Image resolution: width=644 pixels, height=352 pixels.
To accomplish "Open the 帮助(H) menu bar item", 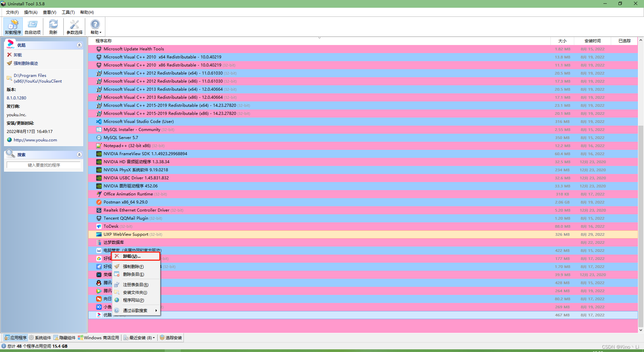I will click(87, 12).
